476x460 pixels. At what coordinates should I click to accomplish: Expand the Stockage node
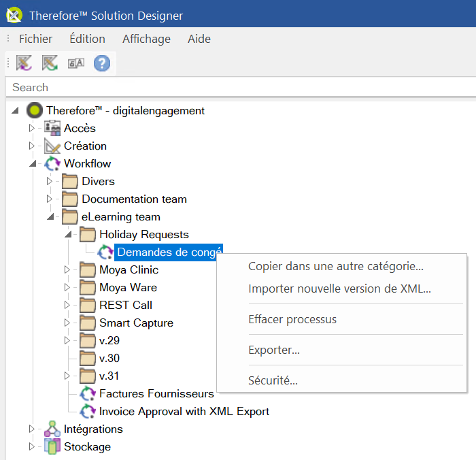[31, 446]
